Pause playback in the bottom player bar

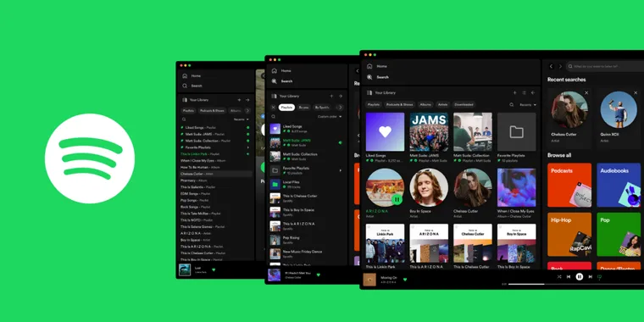579,277
